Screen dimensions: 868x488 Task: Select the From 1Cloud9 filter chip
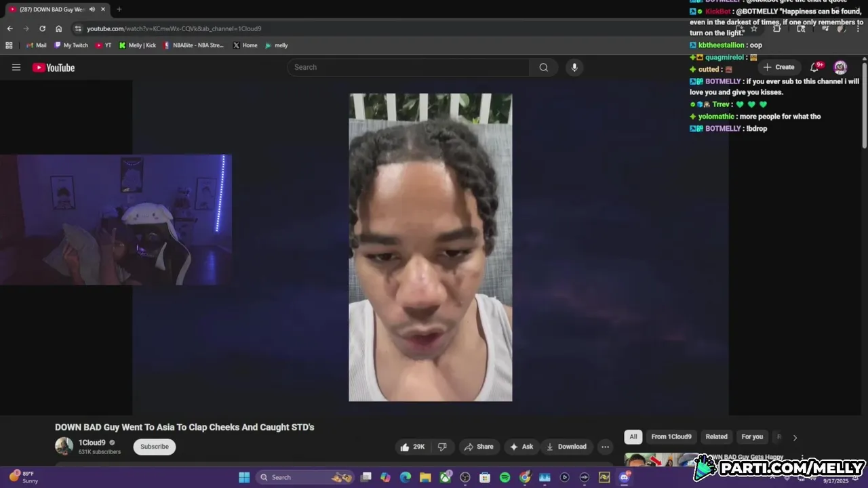coord(671,437)
